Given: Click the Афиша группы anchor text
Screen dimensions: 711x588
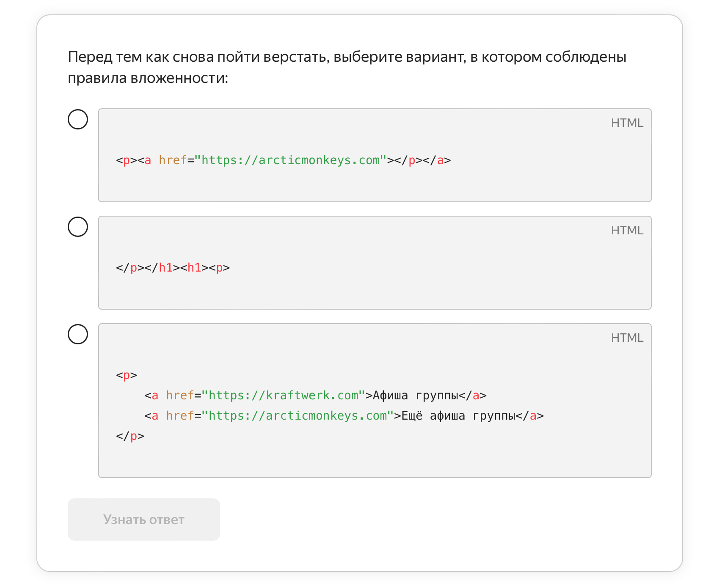Looking at the screenshot, I should [x=415, y=395].
